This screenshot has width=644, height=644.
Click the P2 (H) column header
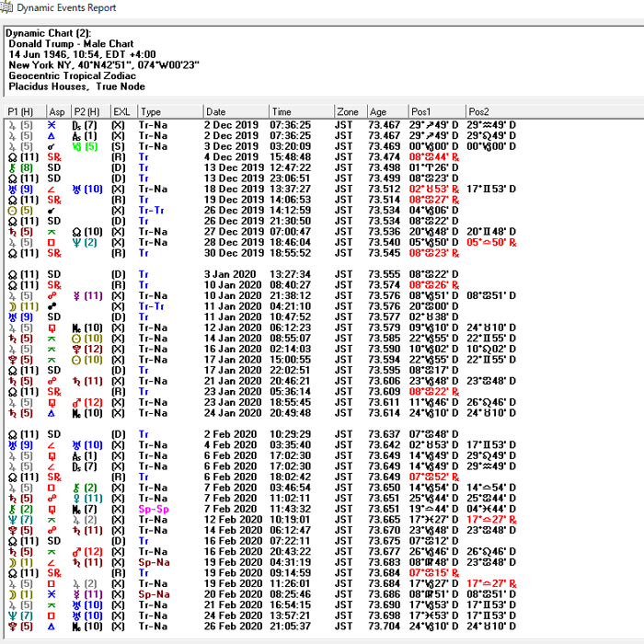tap(91, 111)
